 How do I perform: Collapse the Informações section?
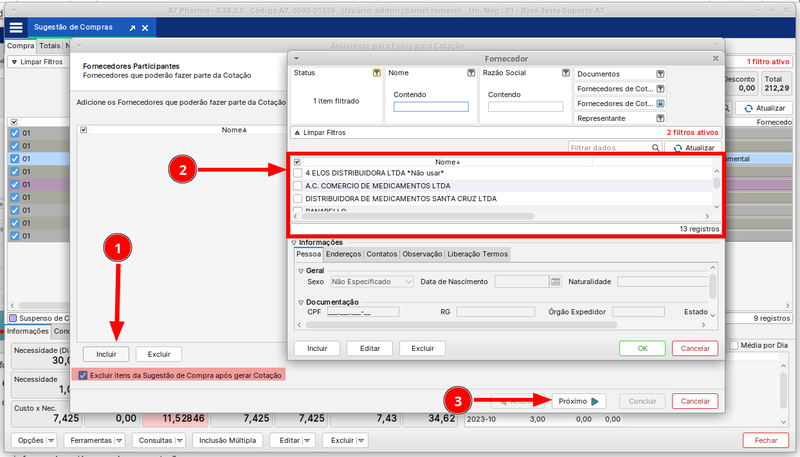pyautogui.click(x=293, y=243)
